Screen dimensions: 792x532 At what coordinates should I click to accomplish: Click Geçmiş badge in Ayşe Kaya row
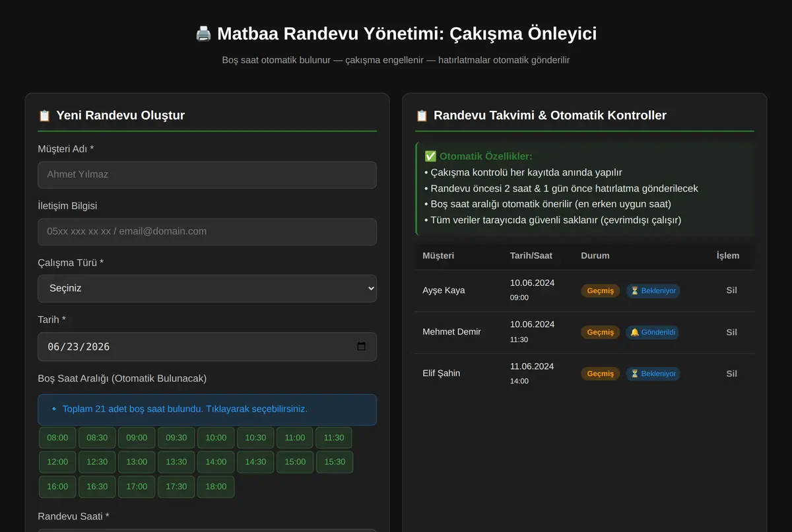(x=600, y=291)
